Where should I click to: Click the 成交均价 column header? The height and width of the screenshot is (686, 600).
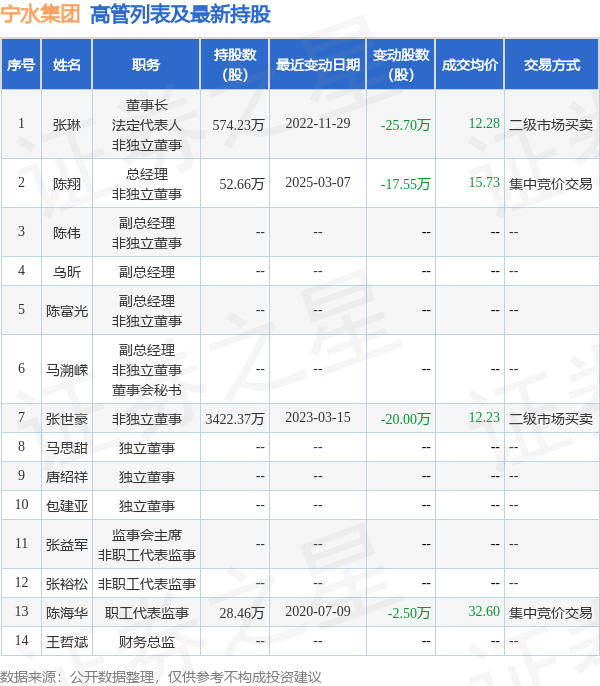point(470,64)
